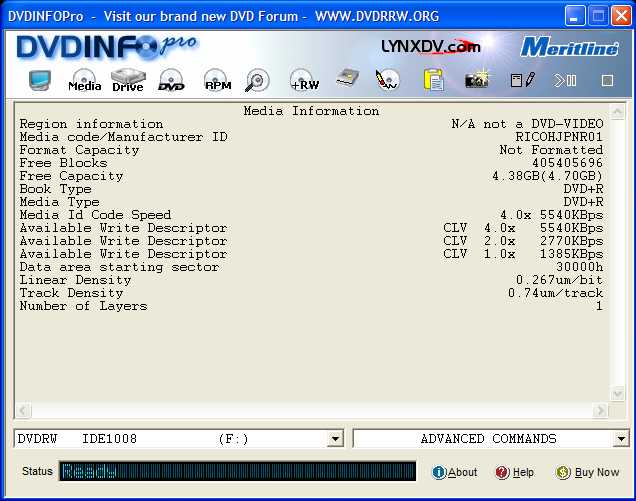Click the disc with graph pen icon
Screen dimensions: 636x501
point(387,80)
